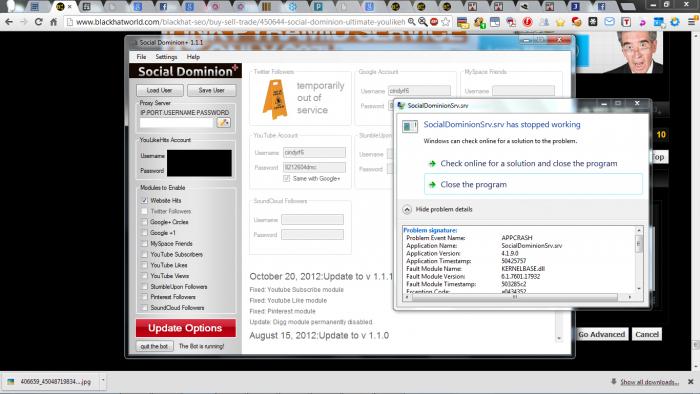Click the Proxy Server input field

[177, 123]
